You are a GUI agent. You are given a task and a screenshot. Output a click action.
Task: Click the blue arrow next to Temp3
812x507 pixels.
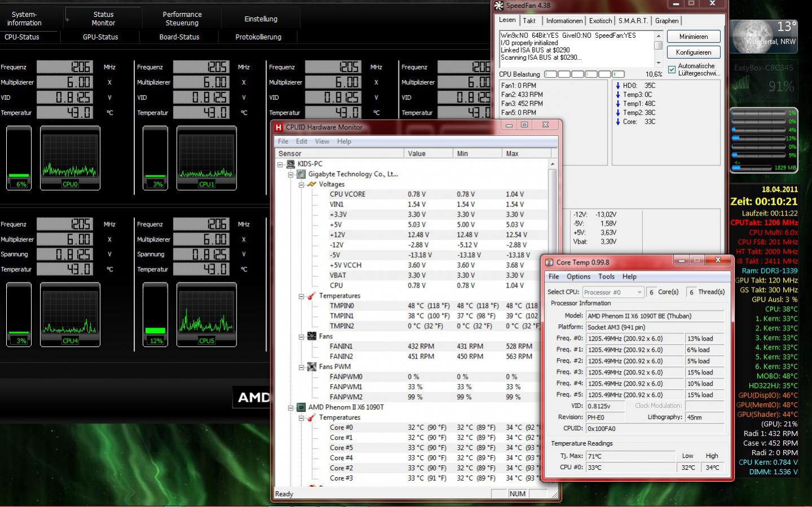click(618, 95)
